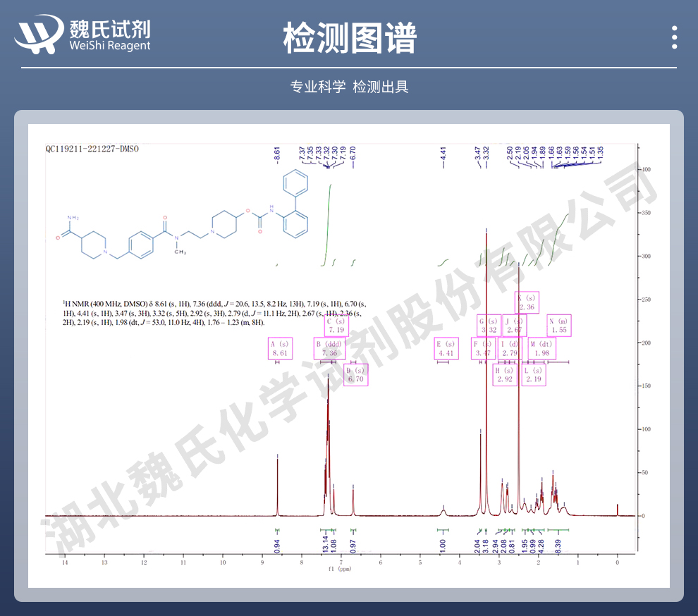The image size is (698, 616).
Task: Select peak label D (s) 6.70
Action: point(355,375)
